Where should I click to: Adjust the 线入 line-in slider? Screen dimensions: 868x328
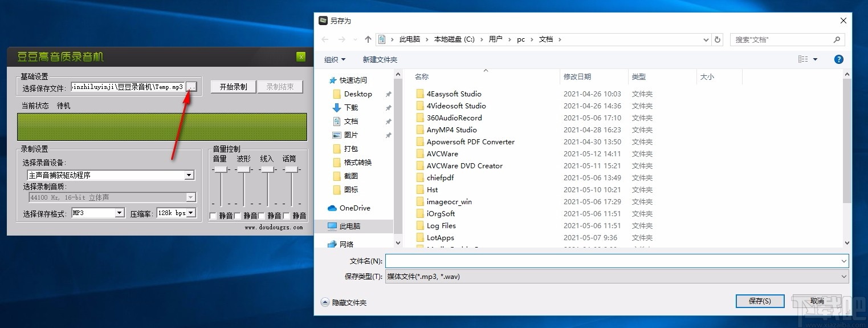coord(267,169)
